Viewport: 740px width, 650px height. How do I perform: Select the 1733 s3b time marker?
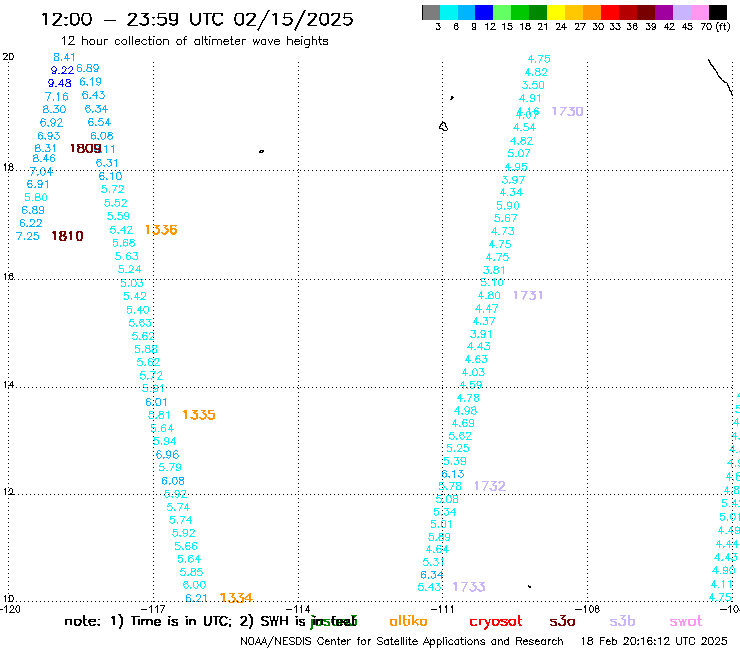click(x=469, y=587)
